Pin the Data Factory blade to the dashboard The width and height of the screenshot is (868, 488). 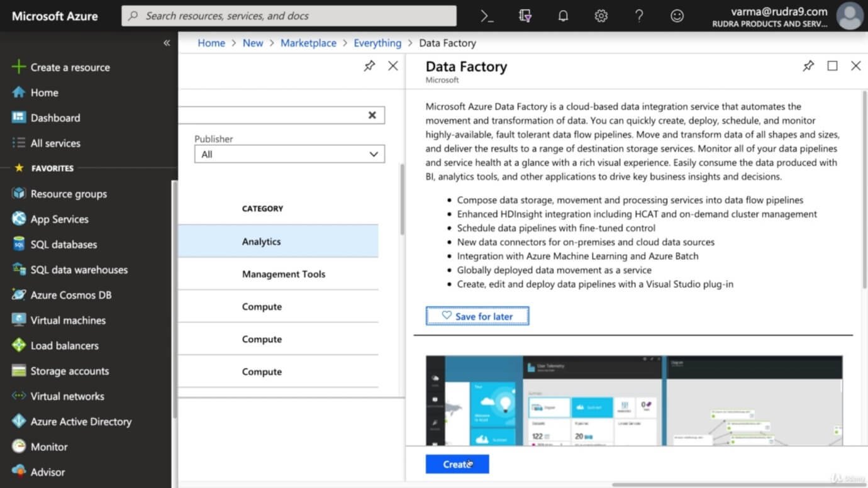point(808,66)
